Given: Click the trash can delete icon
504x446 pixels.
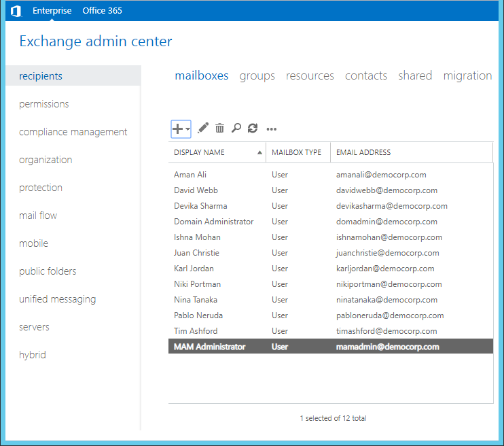Looking at the screenshot, I should tap(219, 128).
